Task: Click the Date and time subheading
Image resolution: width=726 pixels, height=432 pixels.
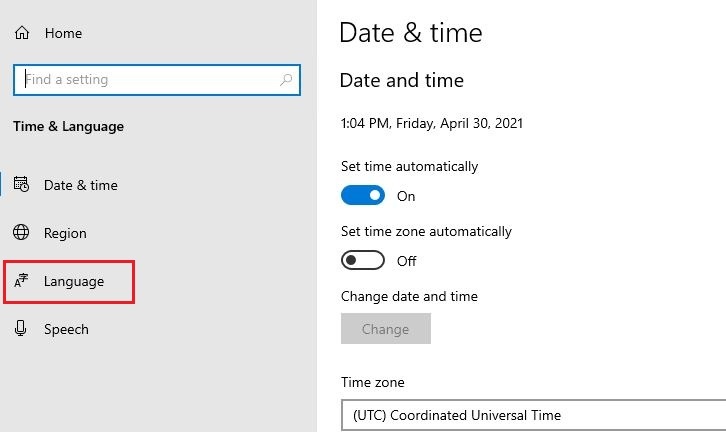Action: [401, 81]
